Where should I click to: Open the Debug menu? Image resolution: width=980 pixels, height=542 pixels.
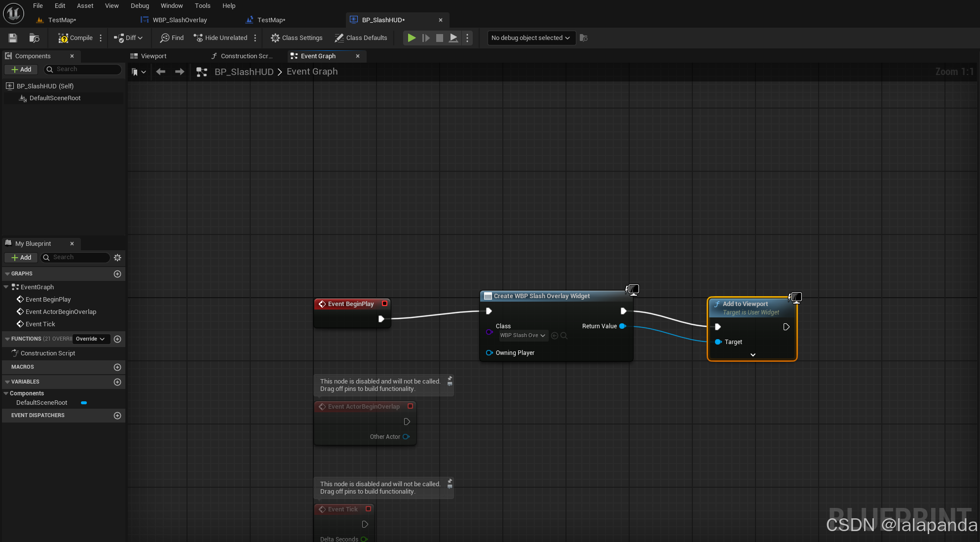pyautogui.click(x=140, y=6)
